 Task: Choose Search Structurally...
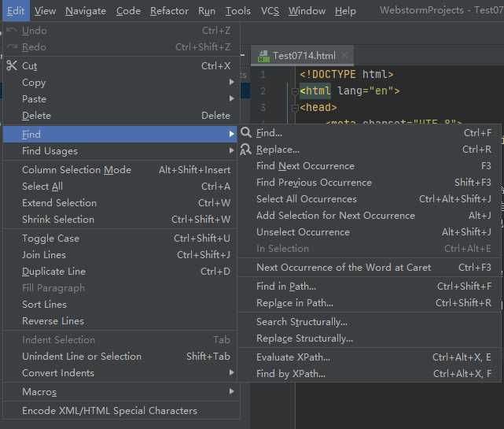coord(370,321)
